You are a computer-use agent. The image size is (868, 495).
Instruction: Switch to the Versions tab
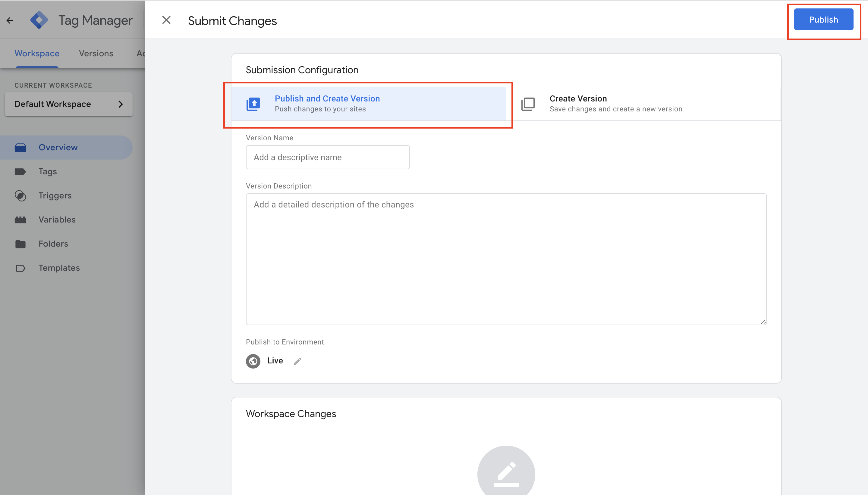tap(96, 53)
